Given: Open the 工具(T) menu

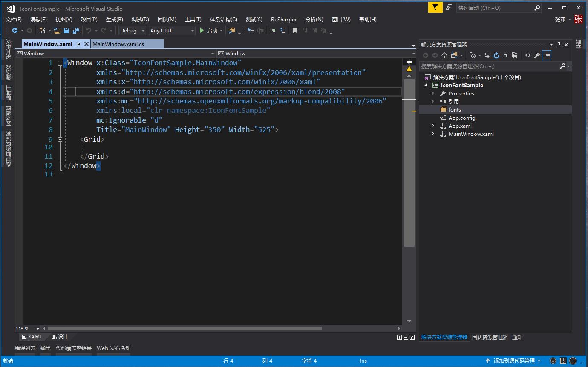Looking at the screenshot, I should [x=193, y=19].
